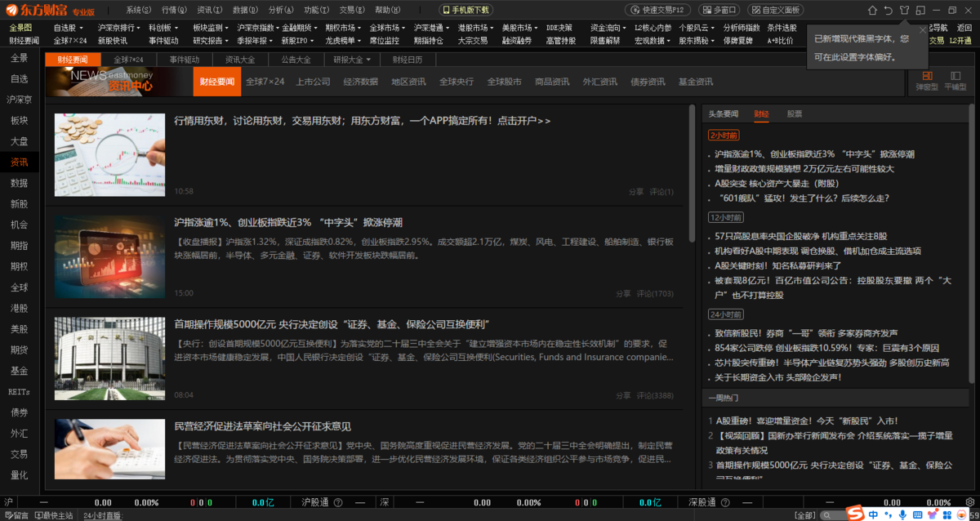The image size is (980, 521).
Task: Select the 平铺型 layout icon
Action: [x=955, y=80]
